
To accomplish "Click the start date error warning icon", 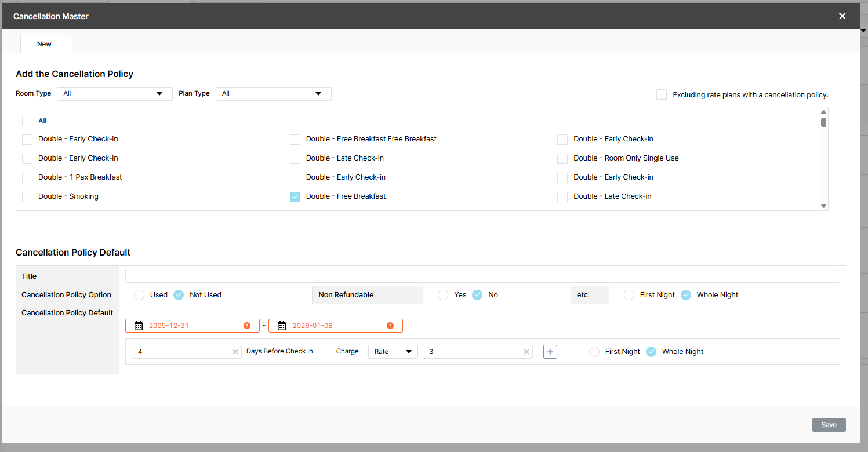I will (x=247, y=326).
